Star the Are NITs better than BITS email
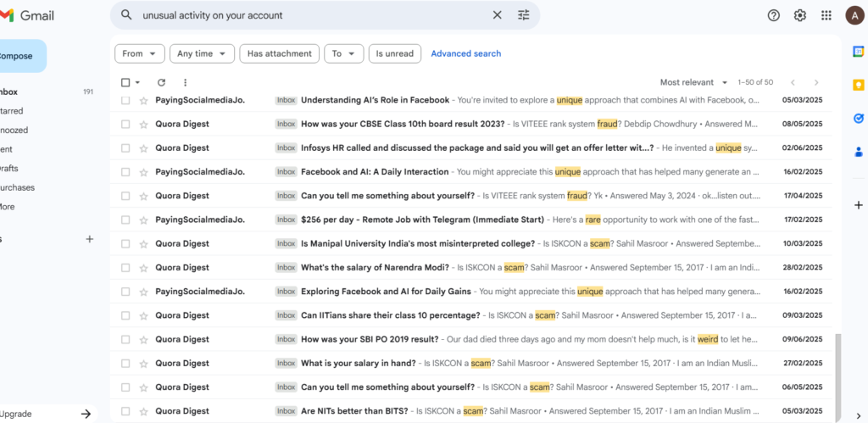 [x=144, y=411]
